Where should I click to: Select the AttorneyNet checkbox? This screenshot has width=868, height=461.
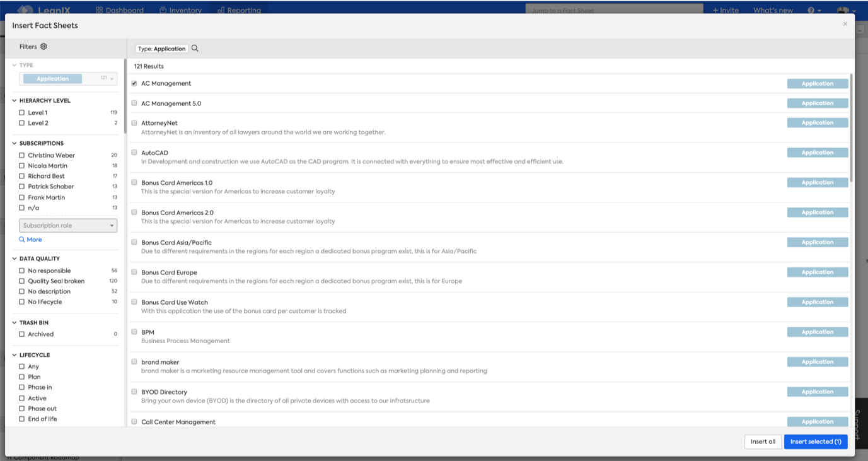click(x=134, y=123)
